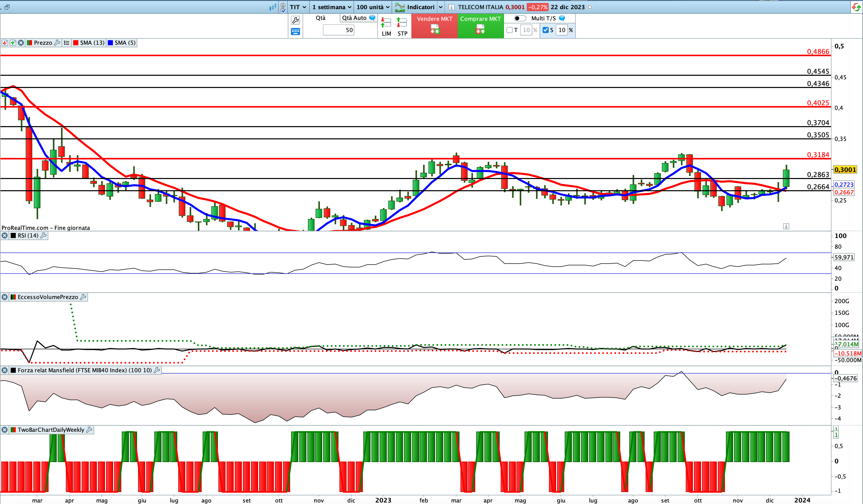The height and width of the screenshot is (504, 863).
Task: Select the Forza relat Mansfield label
Action: [85, 370]
